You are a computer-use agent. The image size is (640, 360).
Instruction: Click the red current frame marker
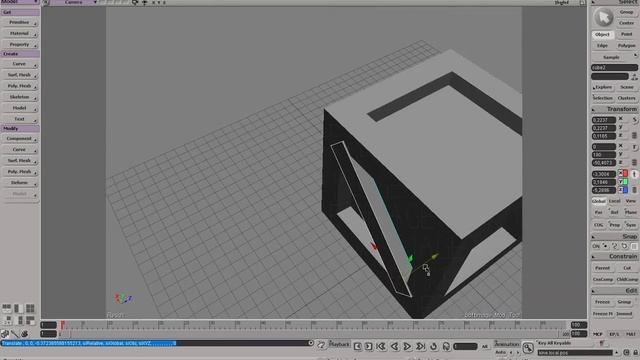pyautogui.click(x=62, y=325)
